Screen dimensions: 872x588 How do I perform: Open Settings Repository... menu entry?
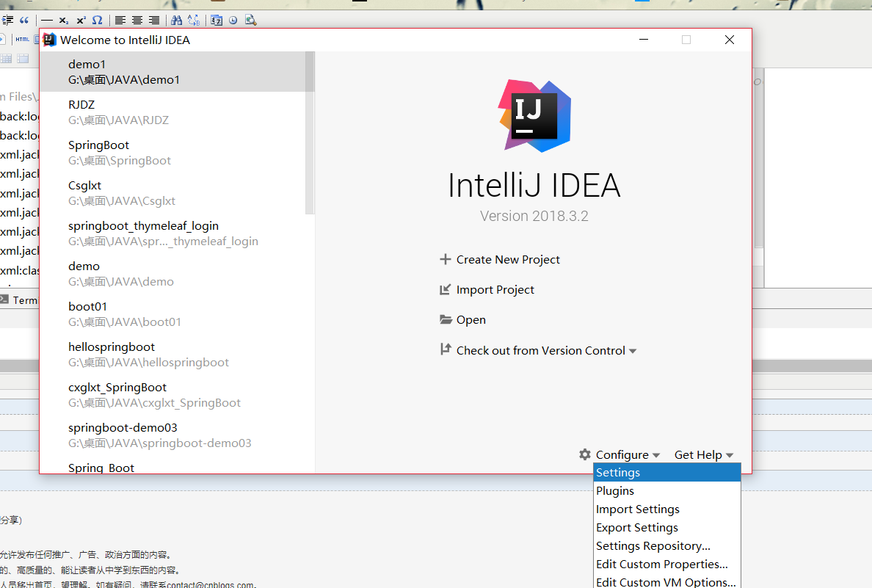coord(667,545)
